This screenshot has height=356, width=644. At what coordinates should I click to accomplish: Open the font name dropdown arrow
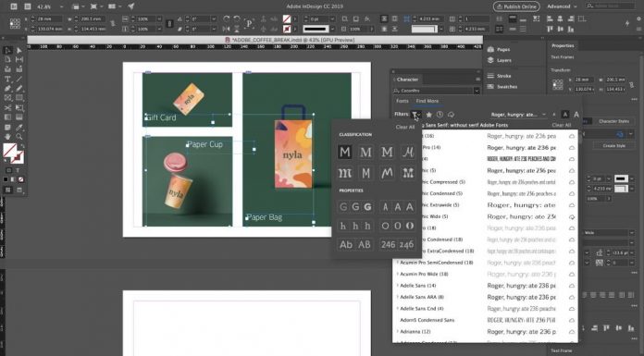tap(477, 91)
